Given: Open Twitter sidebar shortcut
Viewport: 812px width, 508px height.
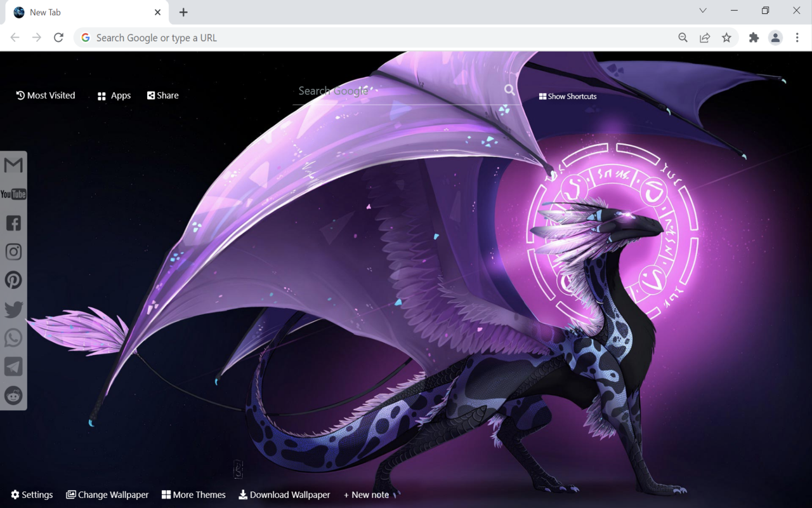Looking at the screenshot, I should pos(13,309).
